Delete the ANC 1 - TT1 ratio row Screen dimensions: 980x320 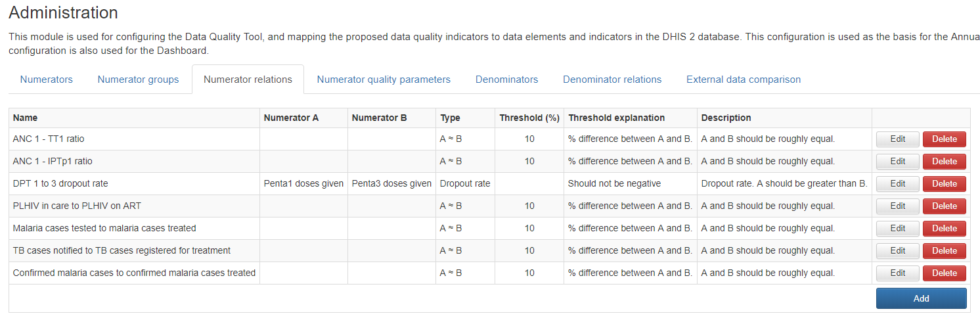pos(945,139)
